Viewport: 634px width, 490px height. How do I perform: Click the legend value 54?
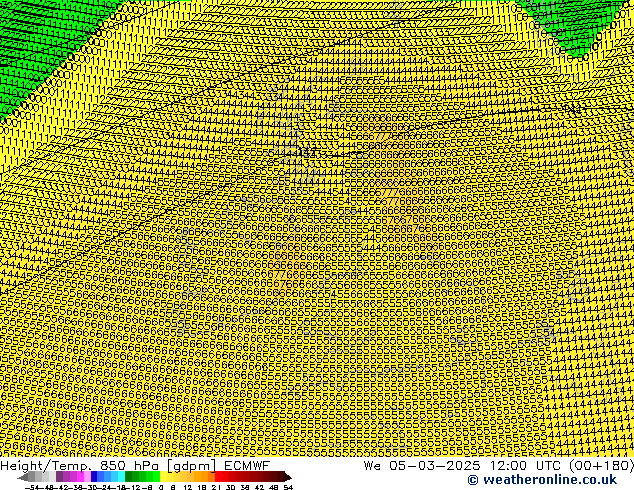[288, 488]
